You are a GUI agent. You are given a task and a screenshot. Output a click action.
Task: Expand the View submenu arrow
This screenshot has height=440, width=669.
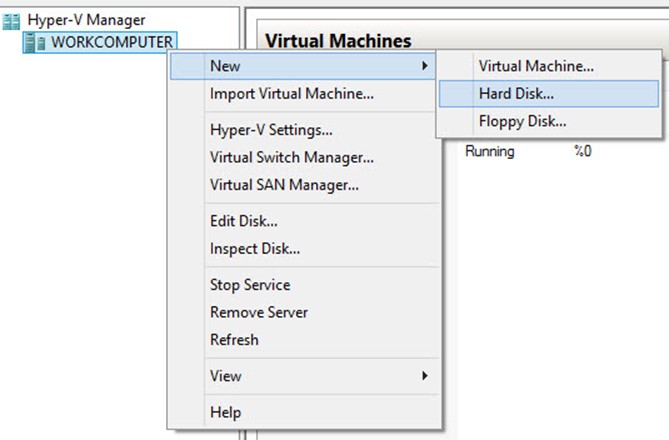(x=425, y=376)
